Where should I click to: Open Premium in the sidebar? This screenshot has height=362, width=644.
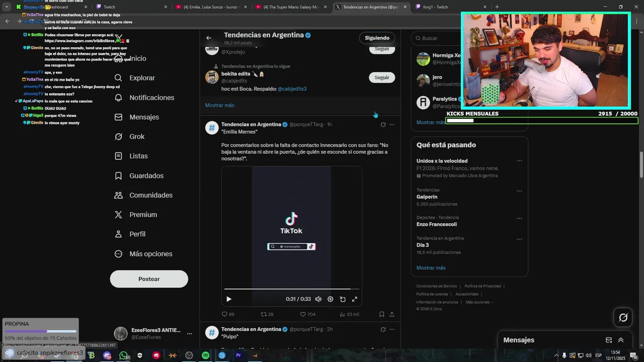click(136, 215)
